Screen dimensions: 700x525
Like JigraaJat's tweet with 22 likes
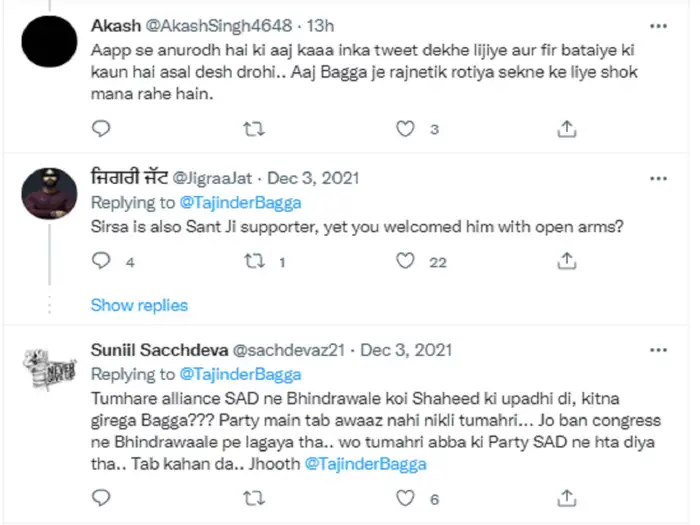[406, 261]
